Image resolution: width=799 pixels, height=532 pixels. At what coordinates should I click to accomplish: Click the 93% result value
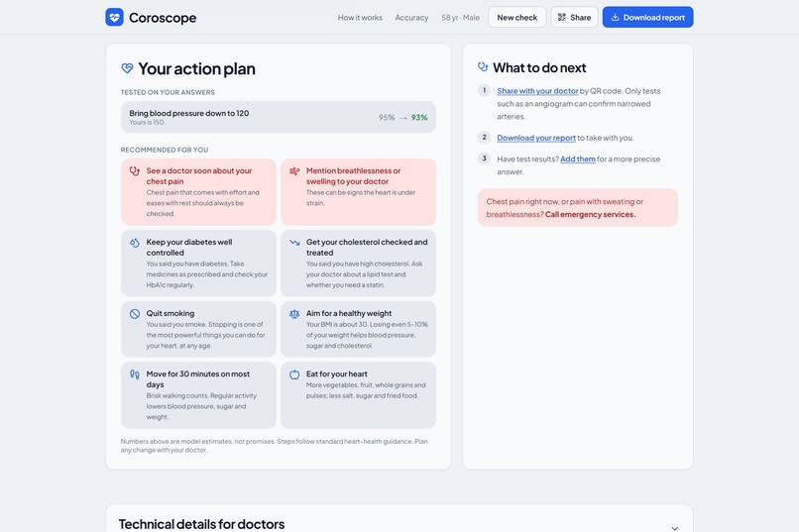(x=419, y=118)
